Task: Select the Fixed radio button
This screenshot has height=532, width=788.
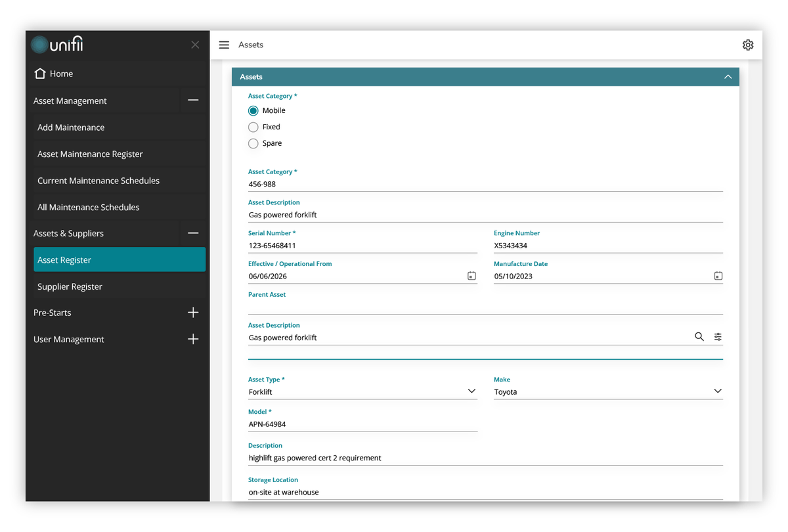Action: [253, 127]
